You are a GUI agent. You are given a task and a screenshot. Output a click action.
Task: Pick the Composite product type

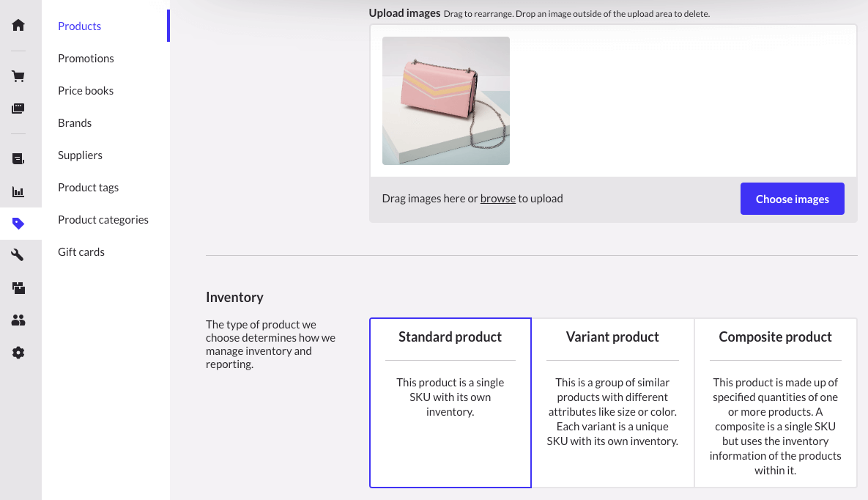click(x=775, y=402)
